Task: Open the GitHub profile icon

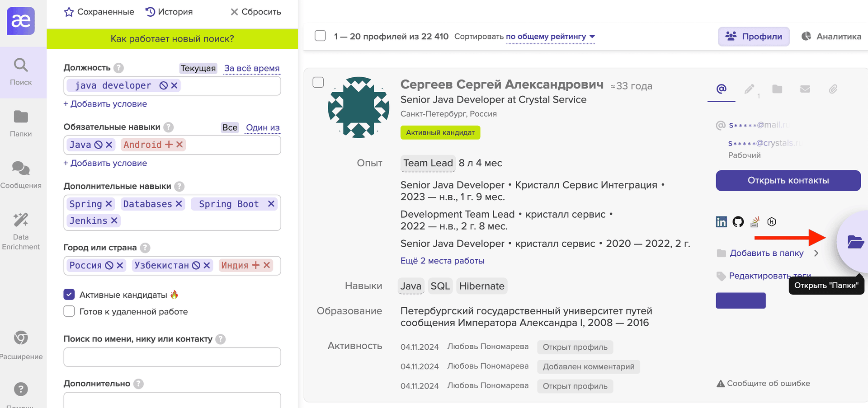Action: click(x=738, y=222)
